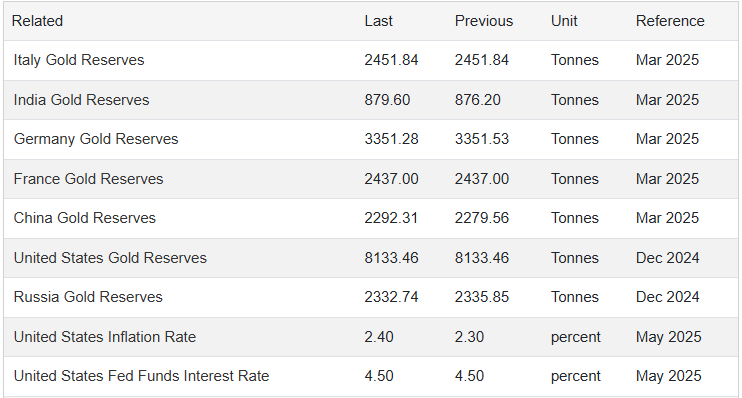The width and height of the screenshot is (742, 398).
Task: Open the China Gold Reserves link
Action: click(x=85, y=218)
